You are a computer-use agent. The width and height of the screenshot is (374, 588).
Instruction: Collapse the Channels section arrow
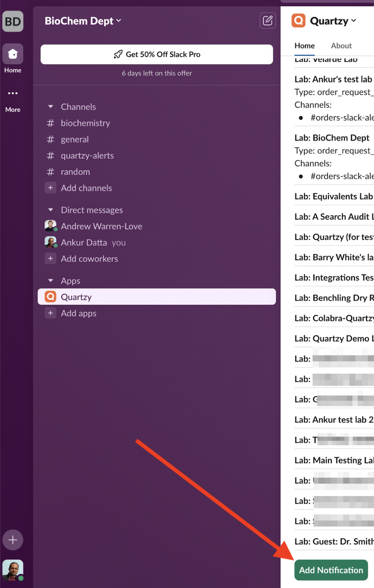coord(51,107)
